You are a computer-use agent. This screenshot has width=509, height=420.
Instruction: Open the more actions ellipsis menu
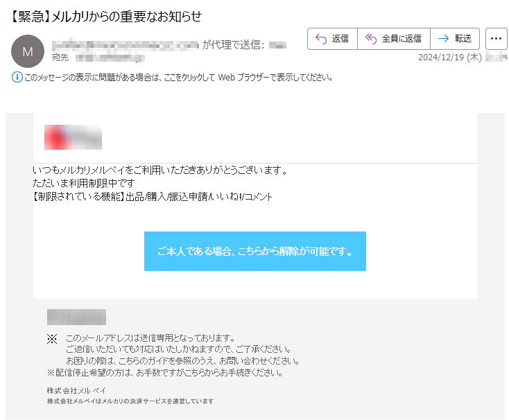click(x=496, y=39)
